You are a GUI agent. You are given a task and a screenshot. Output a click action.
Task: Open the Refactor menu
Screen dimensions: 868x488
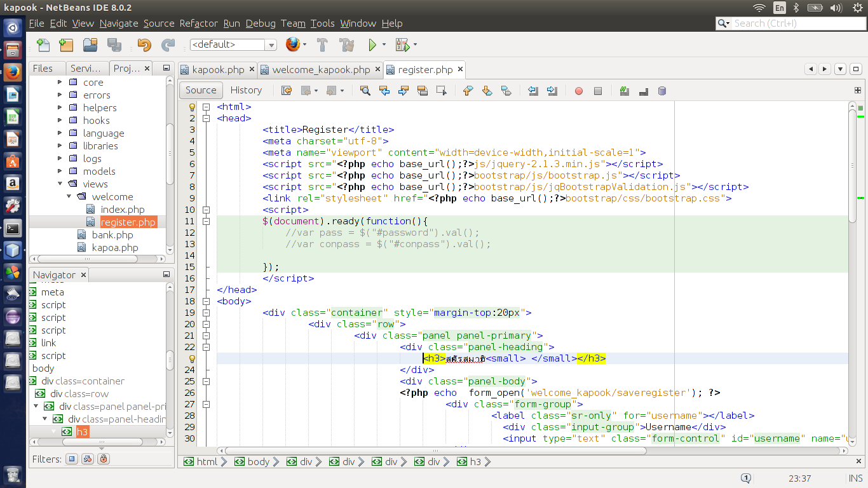(x=198, y=24)
